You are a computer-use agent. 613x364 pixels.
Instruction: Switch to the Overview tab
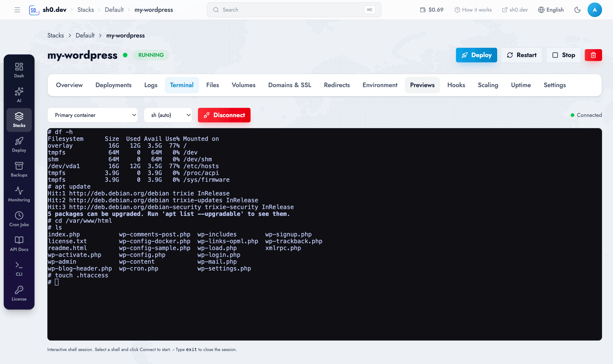(x=69, y=85)
